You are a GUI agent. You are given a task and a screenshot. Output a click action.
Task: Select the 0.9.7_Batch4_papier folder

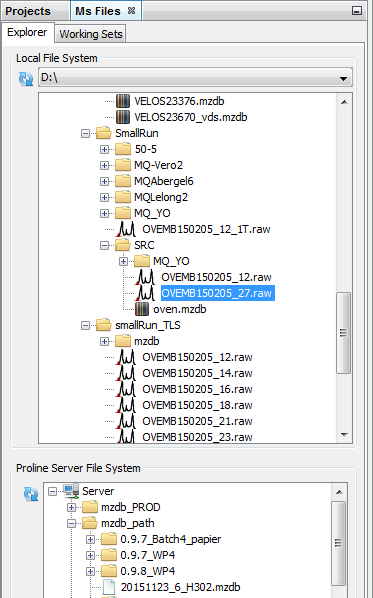click(x=170, y=539)
